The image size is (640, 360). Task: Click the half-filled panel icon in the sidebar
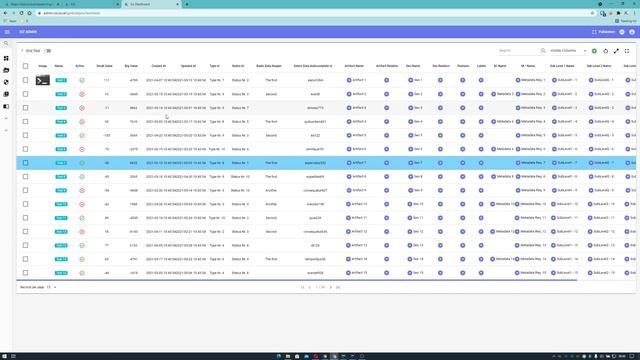click(x=6, y=106)
